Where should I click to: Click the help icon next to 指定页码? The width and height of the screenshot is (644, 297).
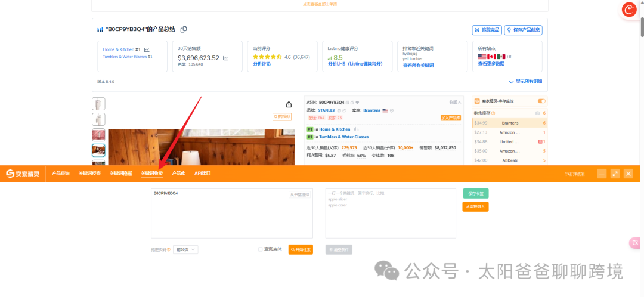(x=169, y=249)
